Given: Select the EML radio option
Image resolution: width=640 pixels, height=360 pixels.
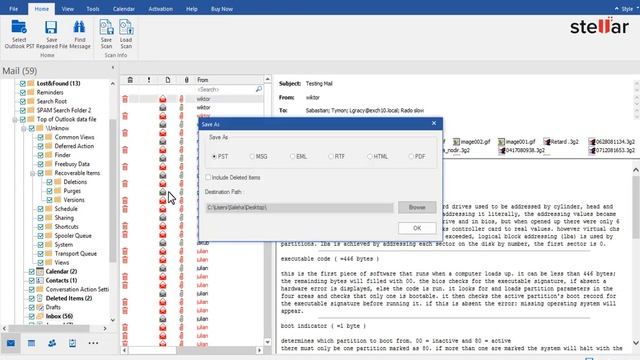Looking at the screenshot, I should pos(292,157).
